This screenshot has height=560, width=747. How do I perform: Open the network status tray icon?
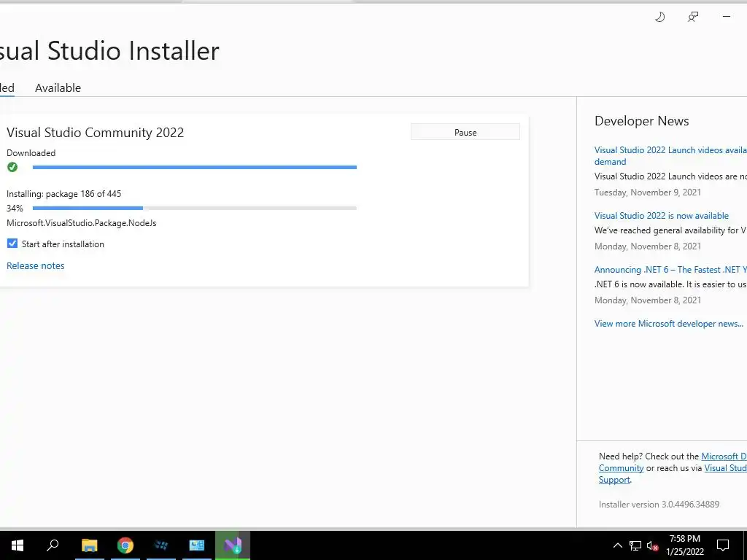(635, 545)
